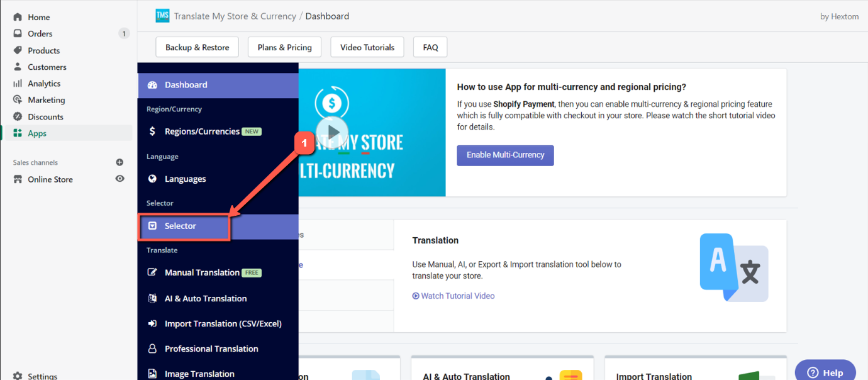Click the Marketing target icon

(x=18, y=99)
